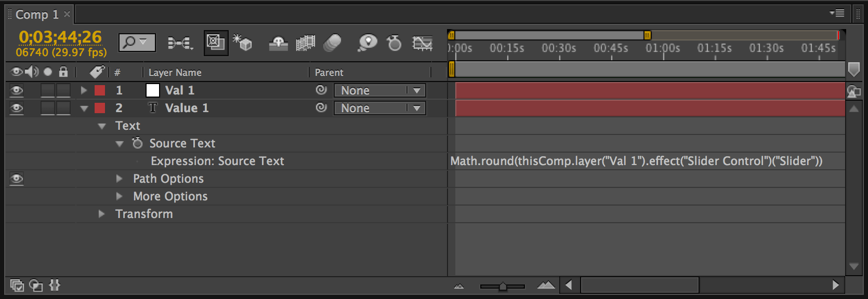Click the current time display 0;03;44;26
This screenshot has width=868, height=299.
[x=60, y=37]
